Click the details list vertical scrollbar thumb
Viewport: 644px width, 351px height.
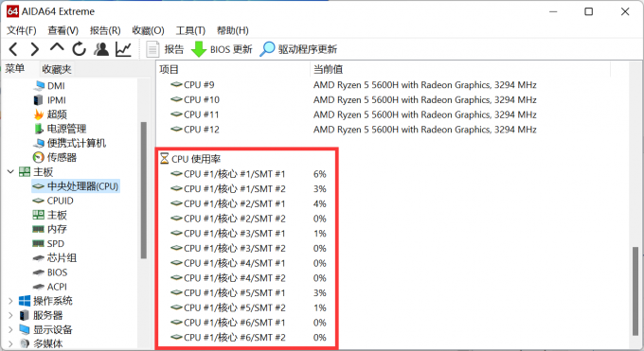[x=635, y=291]
